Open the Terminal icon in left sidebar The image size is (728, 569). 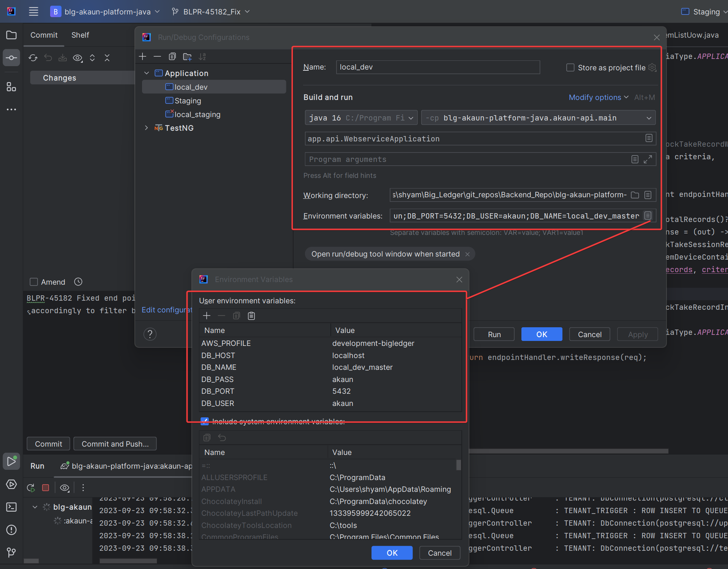click(x=11, y=507)
